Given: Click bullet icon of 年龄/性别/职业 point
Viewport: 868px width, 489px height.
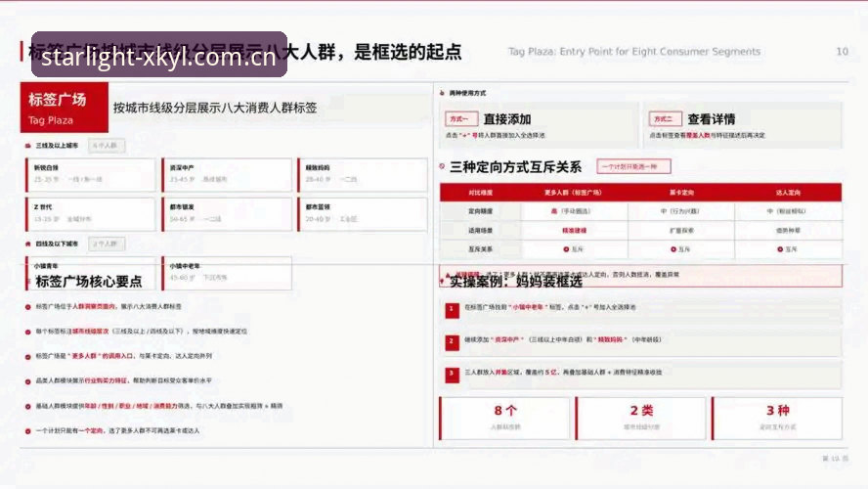Looking at the screenshot, I should [x=27, y=407].
